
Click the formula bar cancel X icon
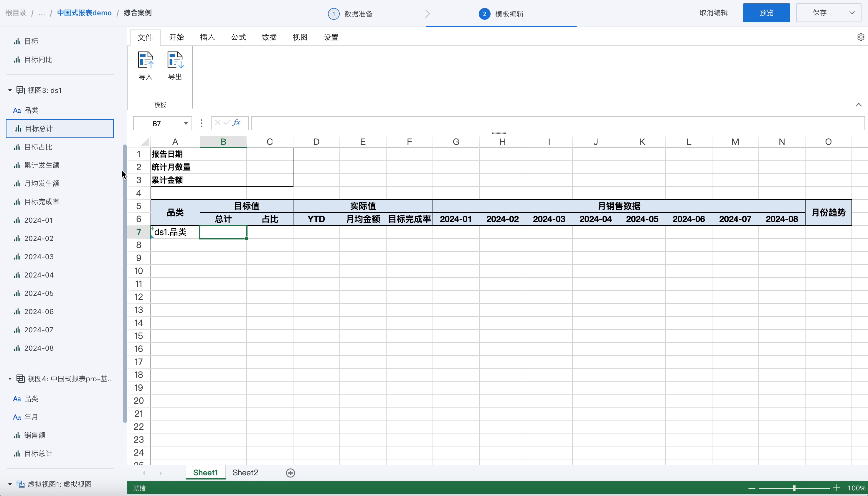[x=218, y=123]
